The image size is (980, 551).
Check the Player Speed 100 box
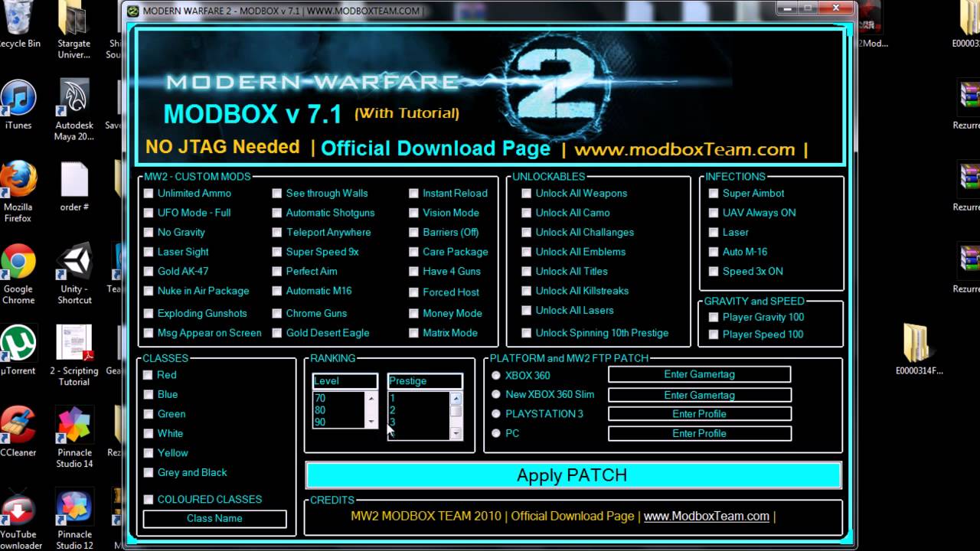714,334
